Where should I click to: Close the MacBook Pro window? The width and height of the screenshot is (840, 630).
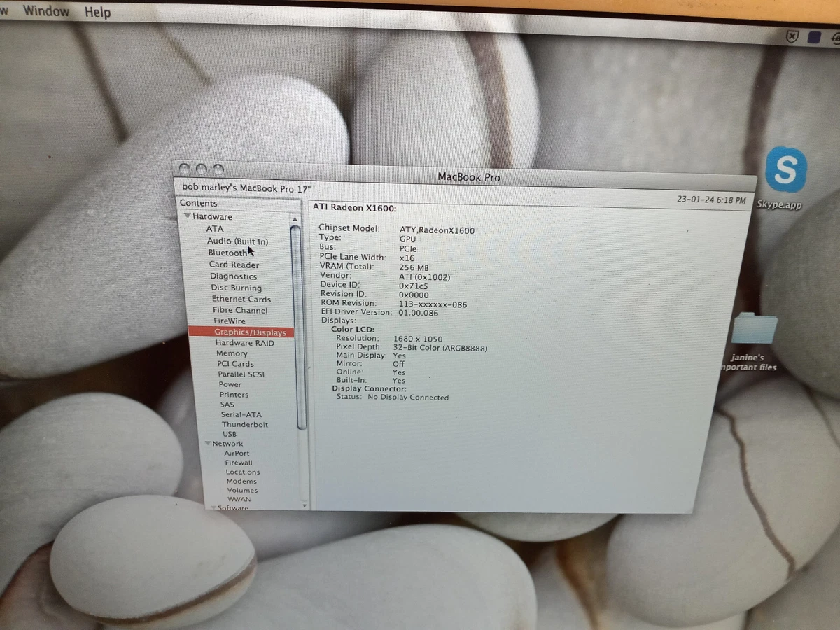(x=185, y=169)
